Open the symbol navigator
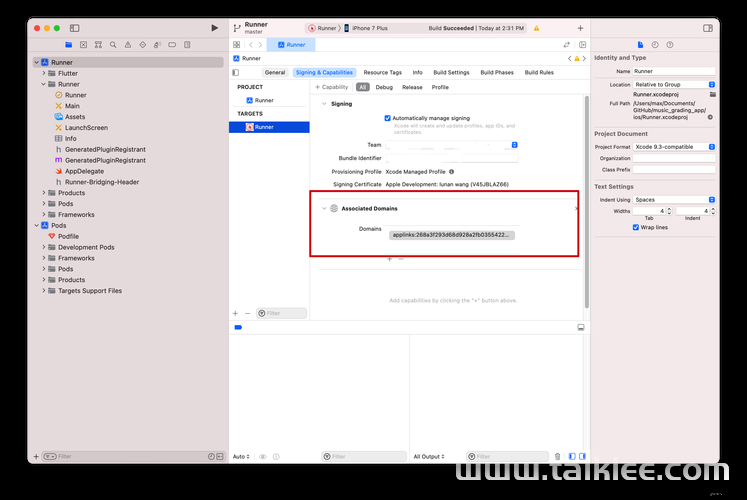The image size is (747, 500). coord(98,45)
